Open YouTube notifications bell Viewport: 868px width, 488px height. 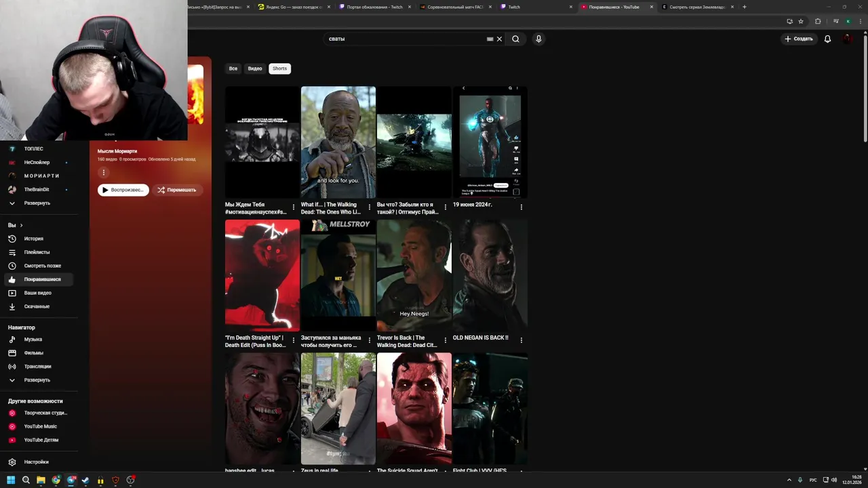[x=827, y=39]
